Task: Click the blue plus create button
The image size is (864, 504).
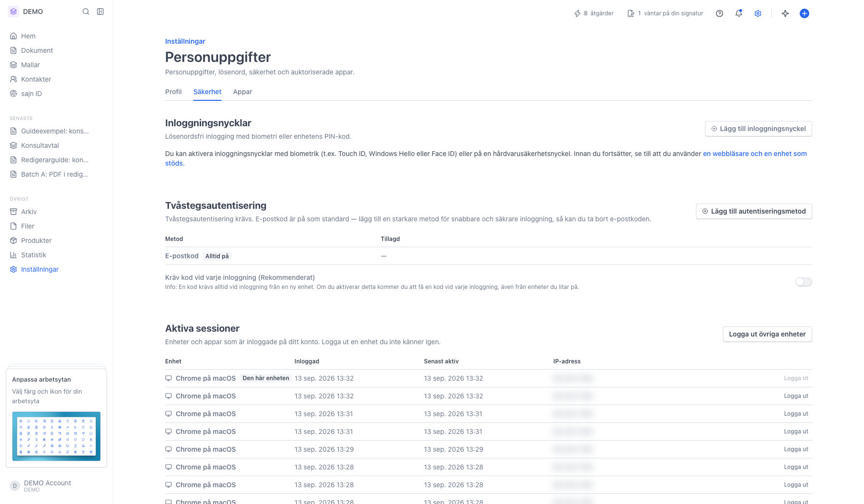Action: click(804, 13)
